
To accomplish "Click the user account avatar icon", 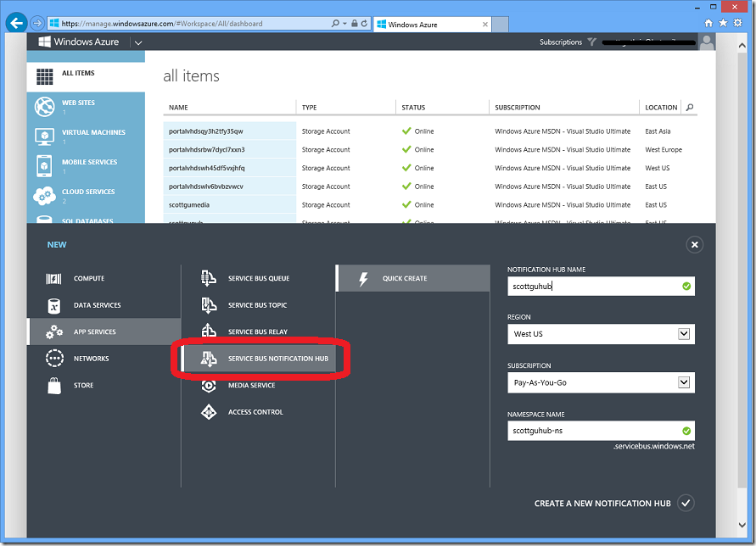I will pyautogui.click(x=707, y=42).
